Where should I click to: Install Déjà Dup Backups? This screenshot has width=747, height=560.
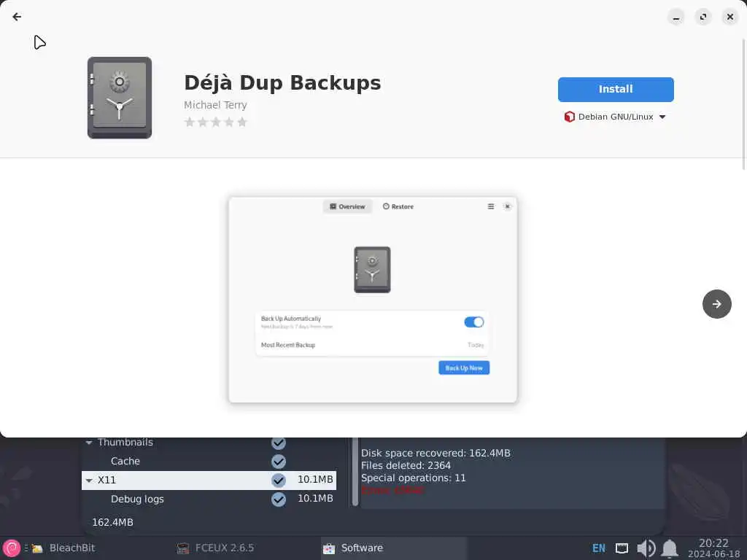[616, 89]
